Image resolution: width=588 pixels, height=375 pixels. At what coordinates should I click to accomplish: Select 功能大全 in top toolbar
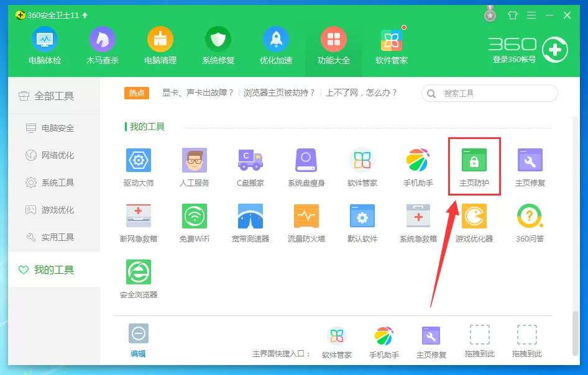(x=334, y=46)
